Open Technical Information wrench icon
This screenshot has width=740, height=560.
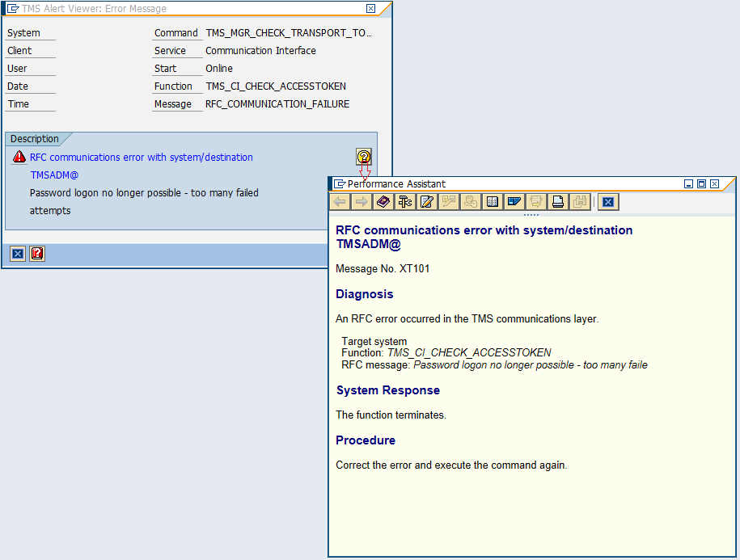tap(405, 202)
